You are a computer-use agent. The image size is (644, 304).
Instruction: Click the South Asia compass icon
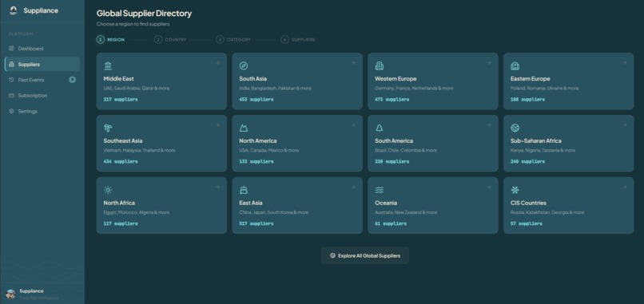tap(244, 66)
